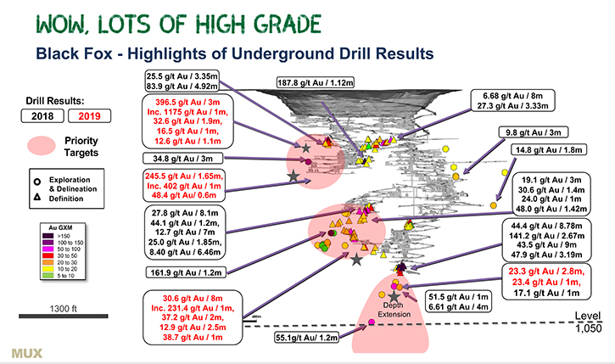This screenshot has width=615, height=364.
Task: Click the 2018 drill results legend box
Action: pyautogui.click(x=42, y=116)
